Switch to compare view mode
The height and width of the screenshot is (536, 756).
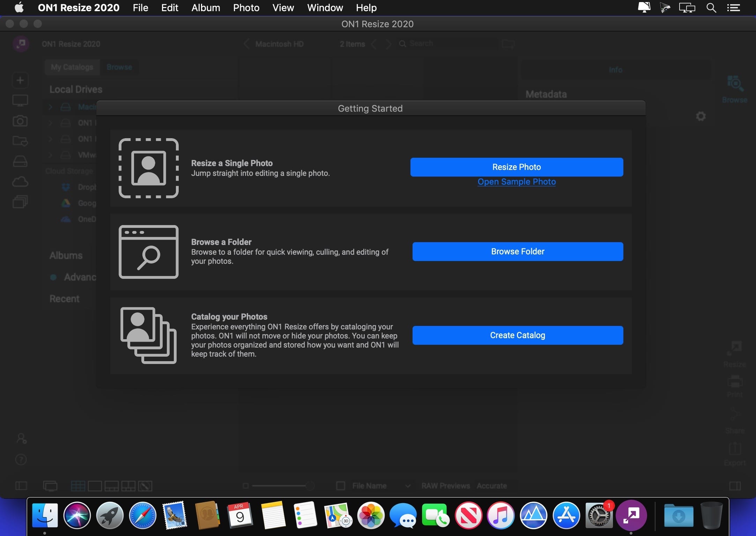[x=128, y=486]
